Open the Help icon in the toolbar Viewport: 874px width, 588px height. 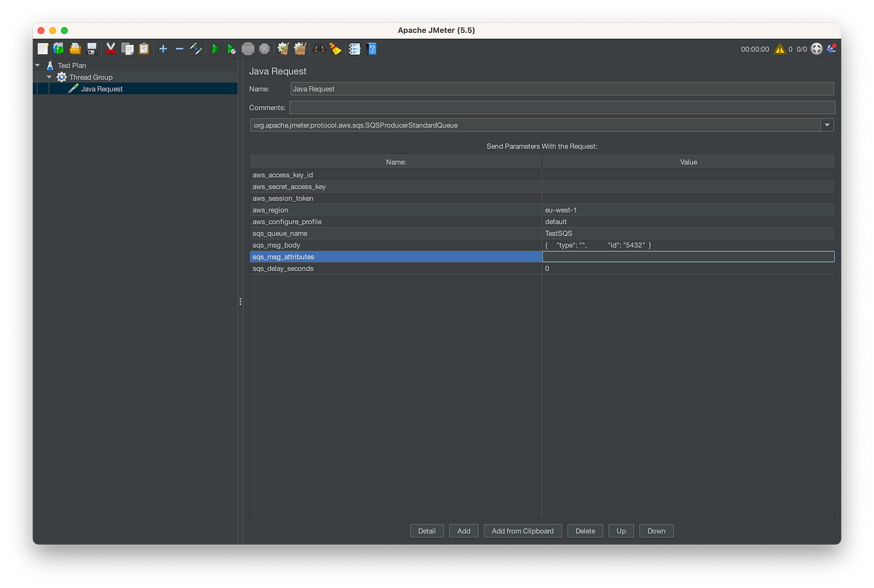pyautogui.click(x=371, y=48)
